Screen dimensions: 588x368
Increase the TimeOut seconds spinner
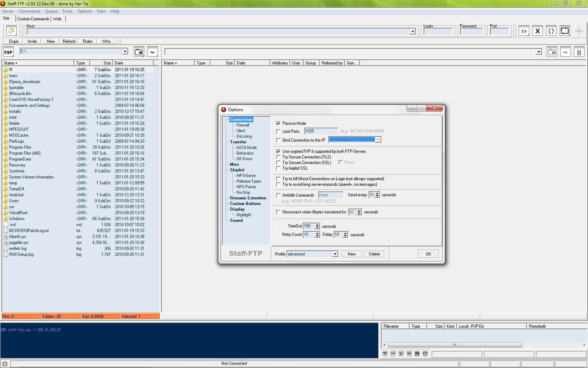(317, 225)
